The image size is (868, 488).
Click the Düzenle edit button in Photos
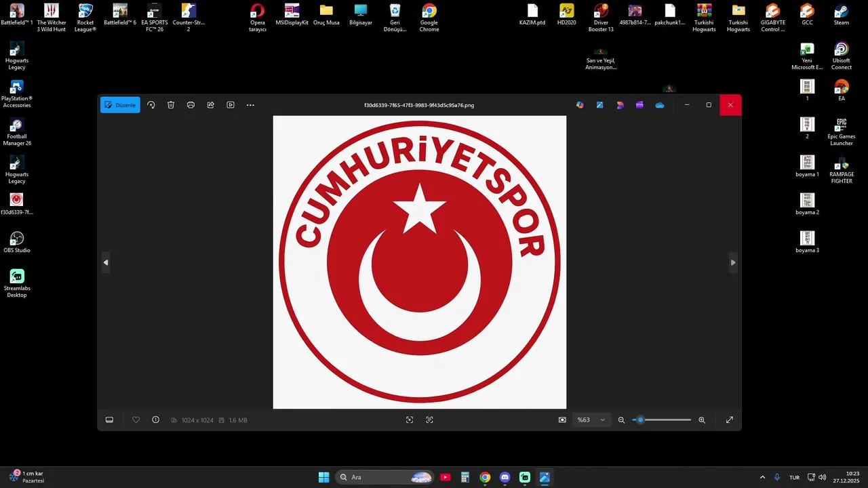pyautogui.click(x=120, y=105)
